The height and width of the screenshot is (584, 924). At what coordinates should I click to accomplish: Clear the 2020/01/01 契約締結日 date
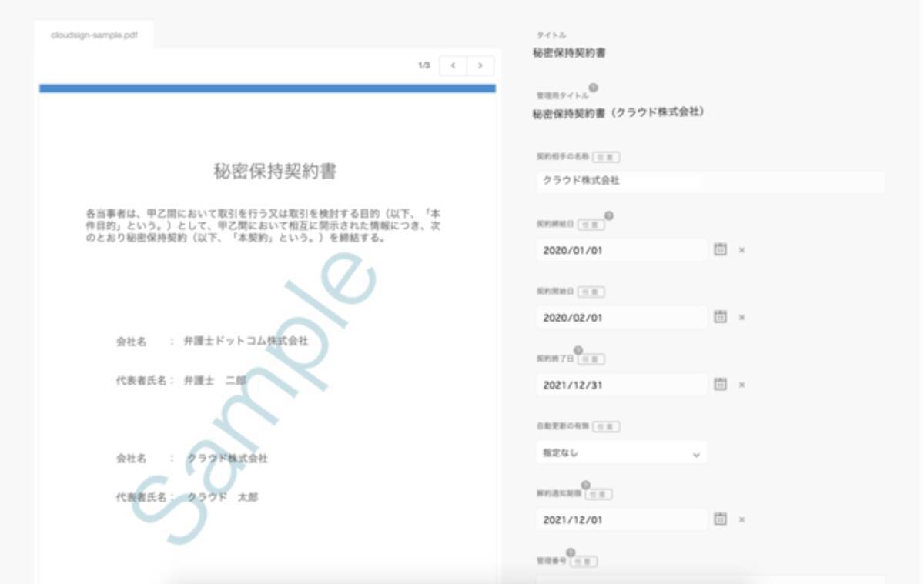742,250
